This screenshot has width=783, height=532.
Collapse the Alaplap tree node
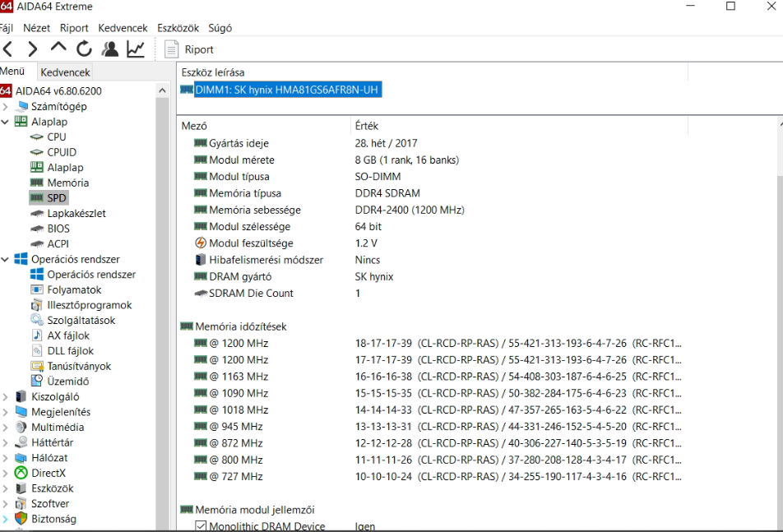click(x=6, y=122)
